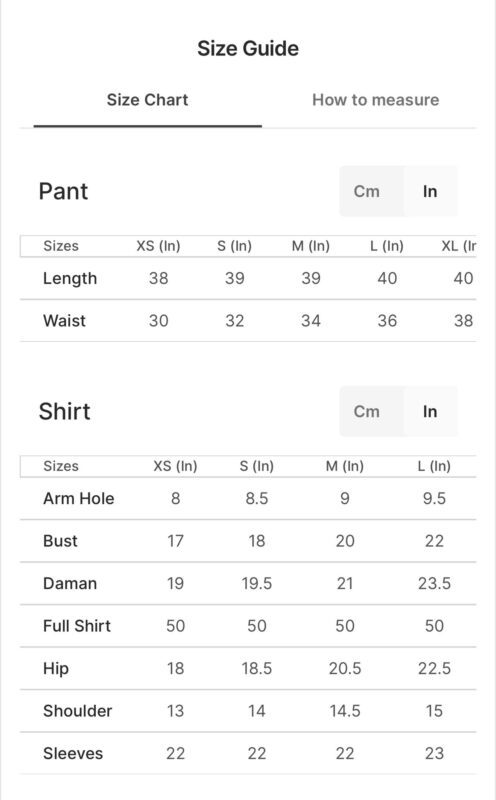Select the Arm Hole row label
The height and width of the screenshot is (800, 496).
click(x=79, y=498)
